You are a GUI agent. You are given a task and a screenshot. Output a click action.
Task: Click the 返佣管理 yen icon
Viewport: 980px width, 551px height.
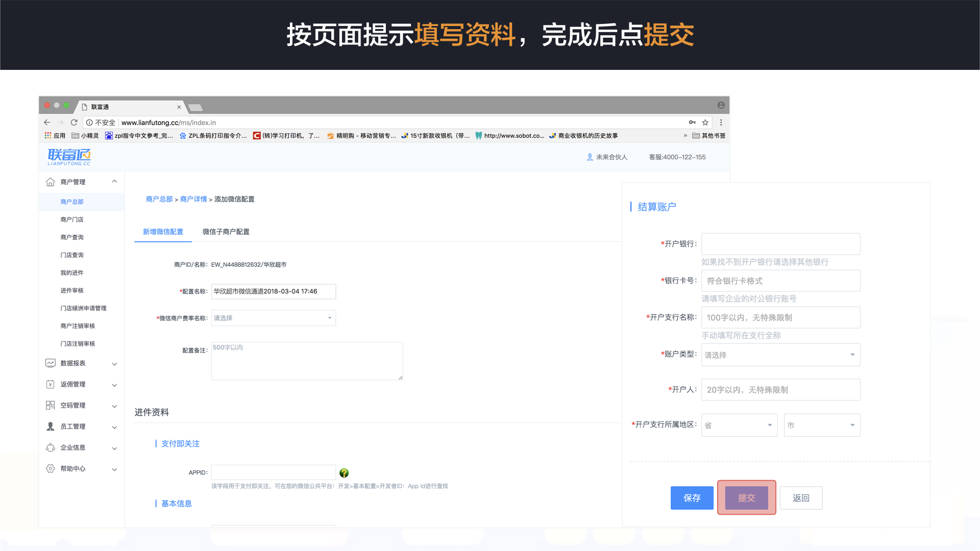click(50, 384)
